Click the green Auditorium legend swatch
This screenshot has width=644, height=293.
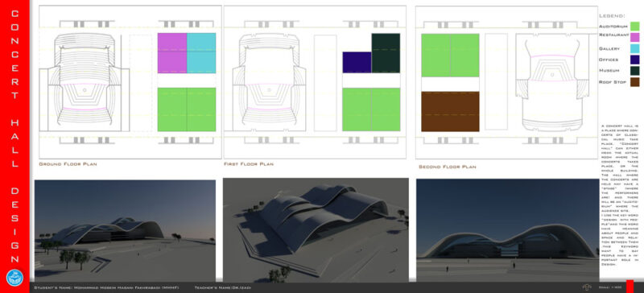(635, 27)
